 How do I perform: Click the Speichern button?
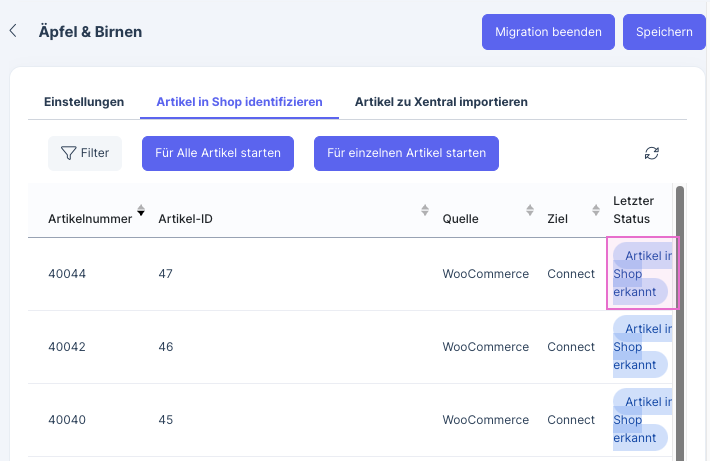(x=664, y=32)
